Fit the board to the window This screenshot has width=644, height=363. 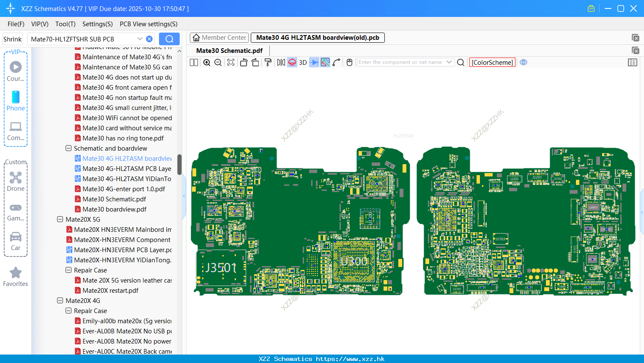[x=231, y=62]
